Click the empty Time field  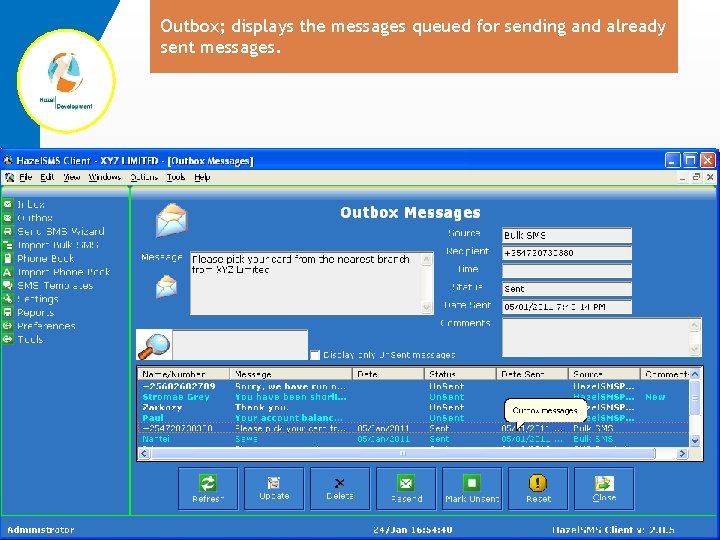567,270
